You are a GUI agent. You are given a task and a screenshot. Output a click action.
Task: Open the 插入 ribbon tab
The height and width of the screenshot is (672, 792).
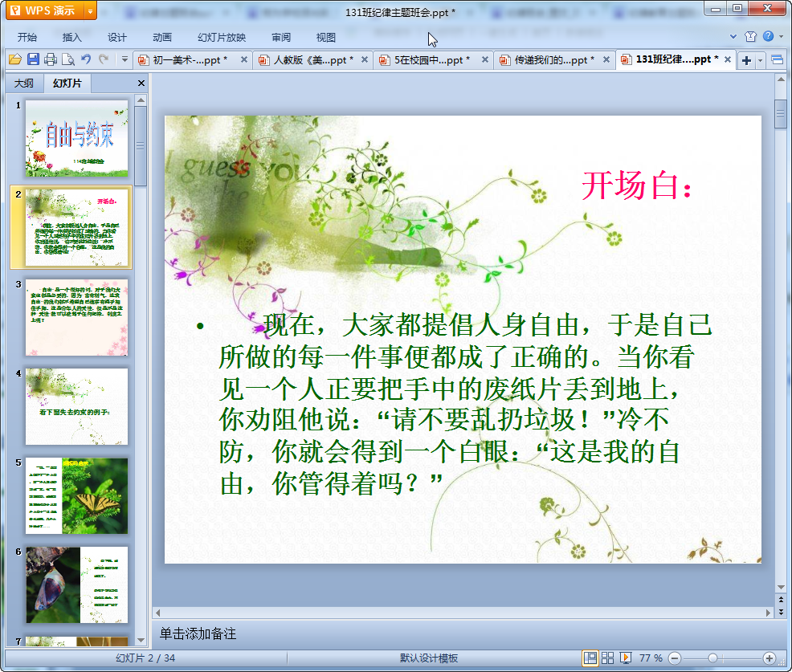[71, 37]
